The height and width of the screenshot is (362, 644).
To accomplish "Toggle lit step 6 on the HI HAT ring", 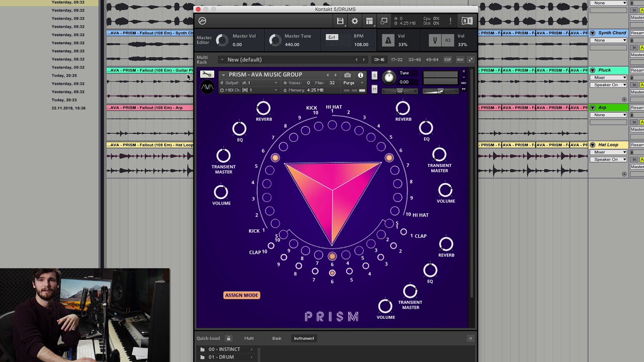I will click(389, 158).
